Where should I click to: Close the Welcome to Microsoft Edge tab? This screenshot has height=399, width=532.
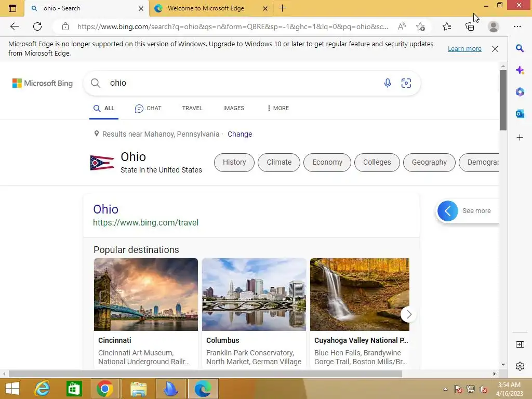click(x=265, y=8)
